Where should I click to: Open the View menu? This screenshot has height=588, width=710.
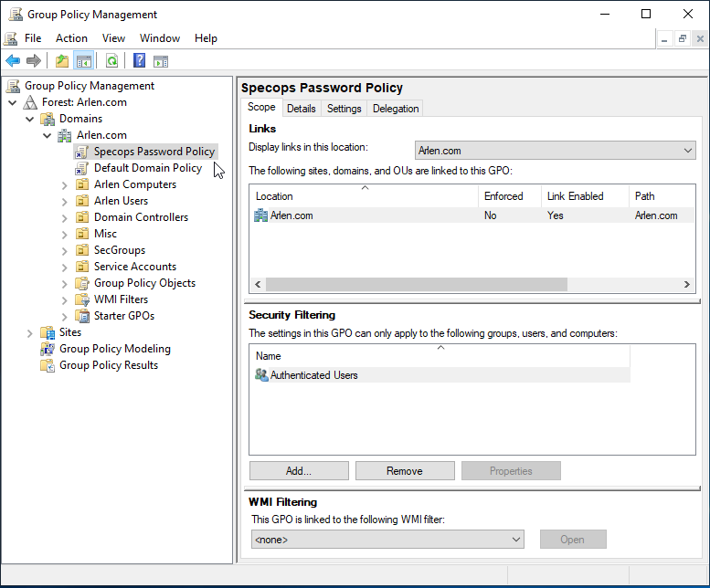[113, 38]
